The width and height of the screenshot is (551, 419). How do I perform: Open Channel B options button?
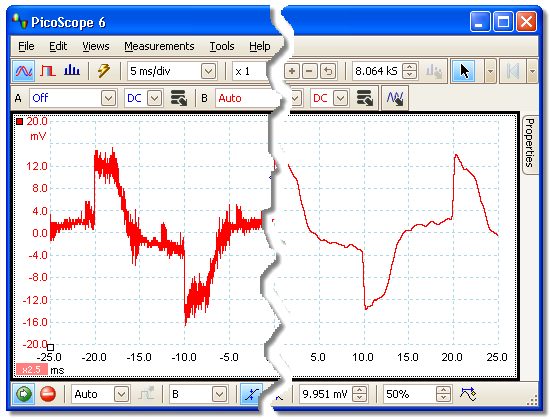(364, 98)
